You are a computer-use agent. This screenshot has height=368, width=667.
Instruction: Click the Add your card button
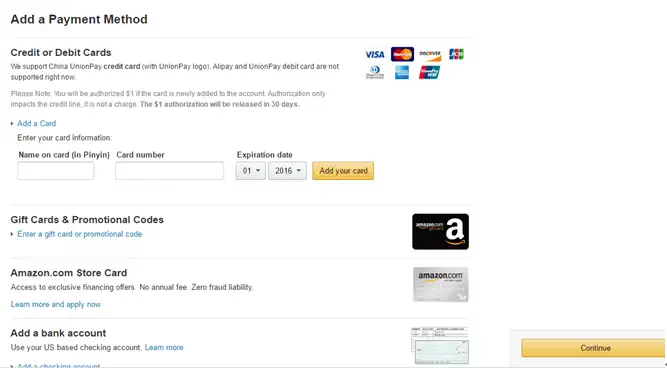click(343, 171)
